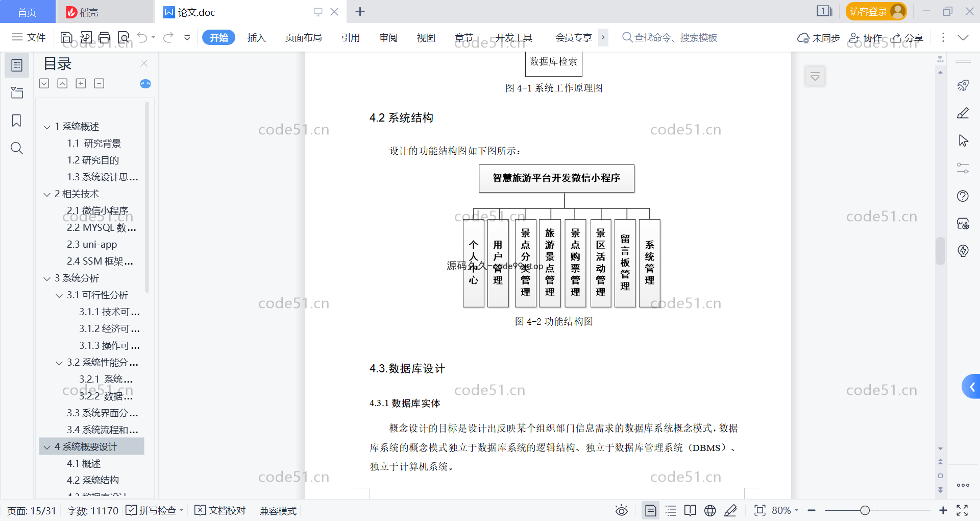Click the smart outline blue icon
Screen dimensions: 980x521
145,84
